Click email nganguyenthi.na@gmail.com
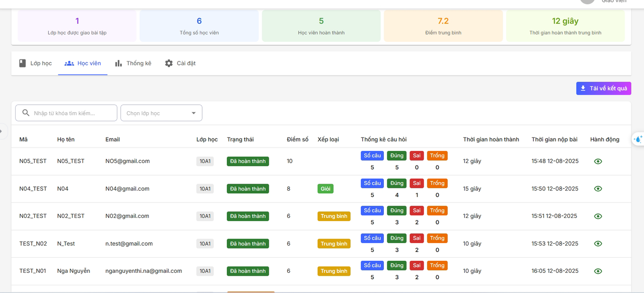This screenshot has height=293, width=644. tap(144, 271)
